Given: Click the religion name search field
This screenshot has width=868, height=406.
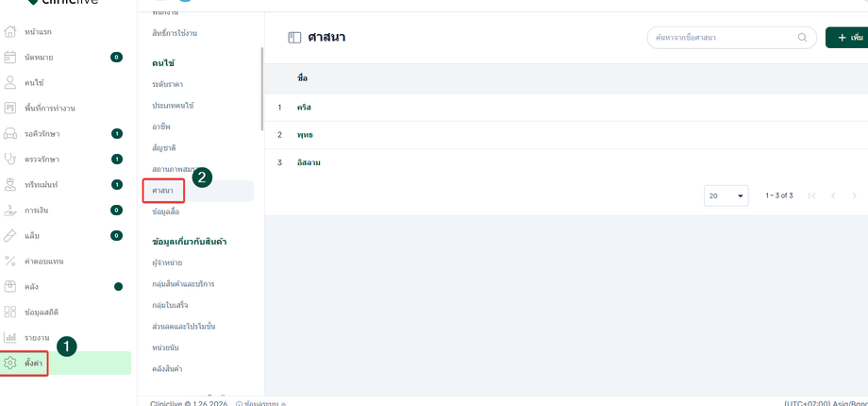Looking at the screenshot, I should click(722, 38).
